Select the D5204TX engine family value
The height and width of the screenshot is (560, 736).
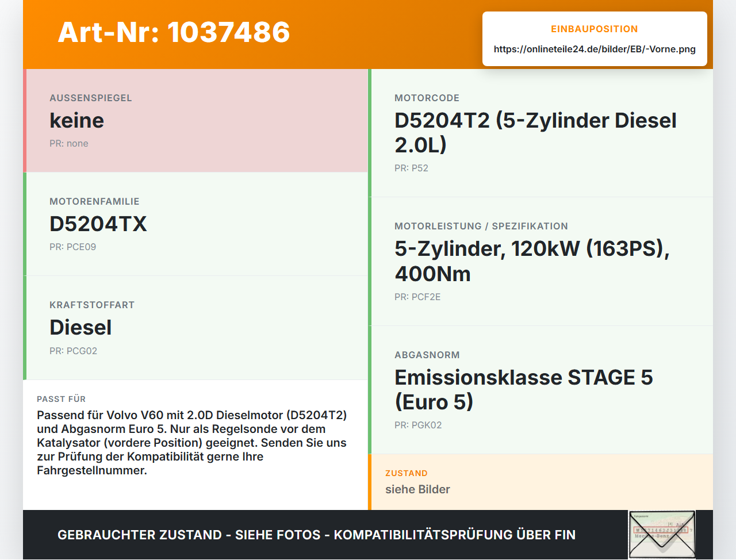pyautogui.click(x=98, y=224)
